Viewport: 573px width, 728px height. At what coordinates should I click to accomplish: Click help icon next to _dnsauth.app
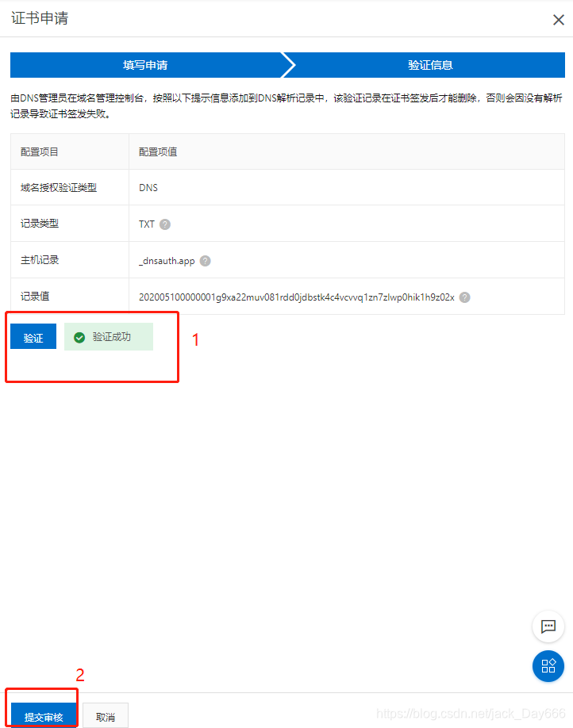(x=205, y=260)
